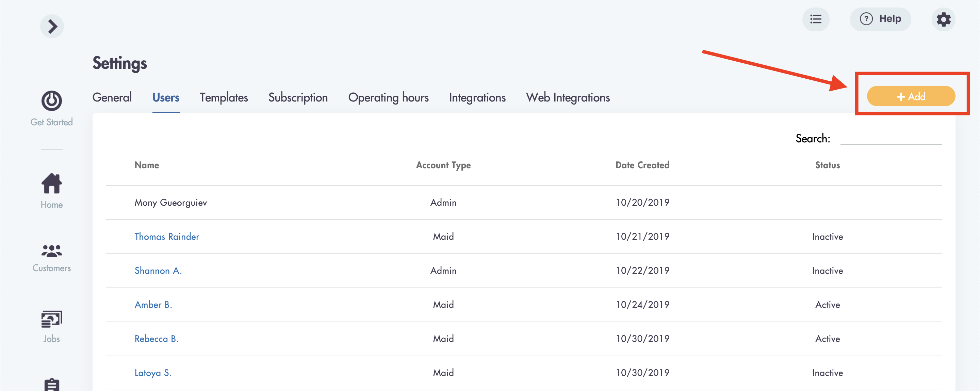980x391 pixels.
Task: Click the + Add button
Action: (x=912, y=96)
